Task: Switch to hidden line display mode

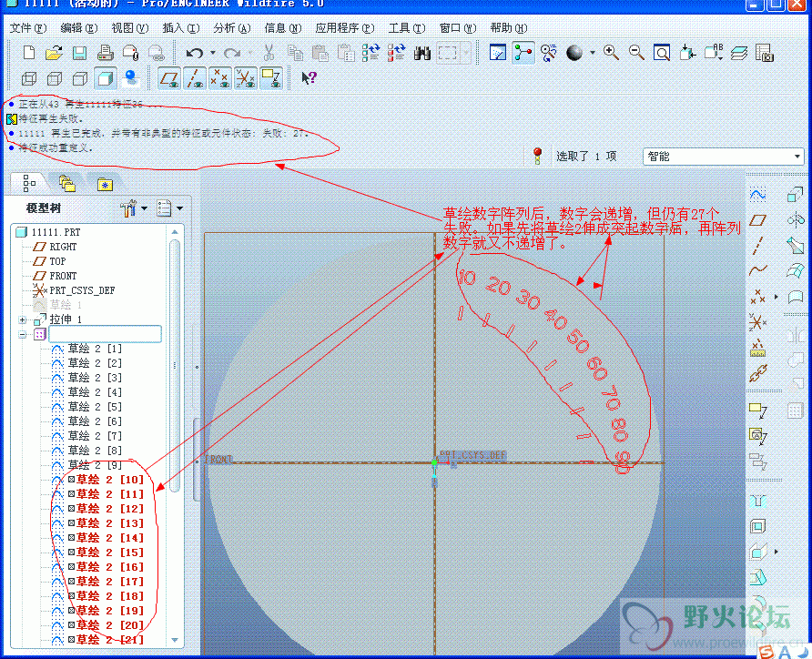Action: tap(55, 78)
